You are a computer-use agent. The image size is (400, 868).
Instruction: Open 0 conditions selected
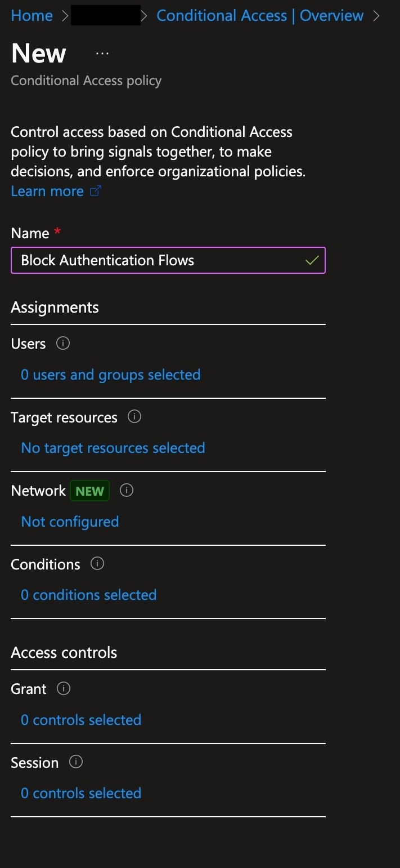[89, 595]
